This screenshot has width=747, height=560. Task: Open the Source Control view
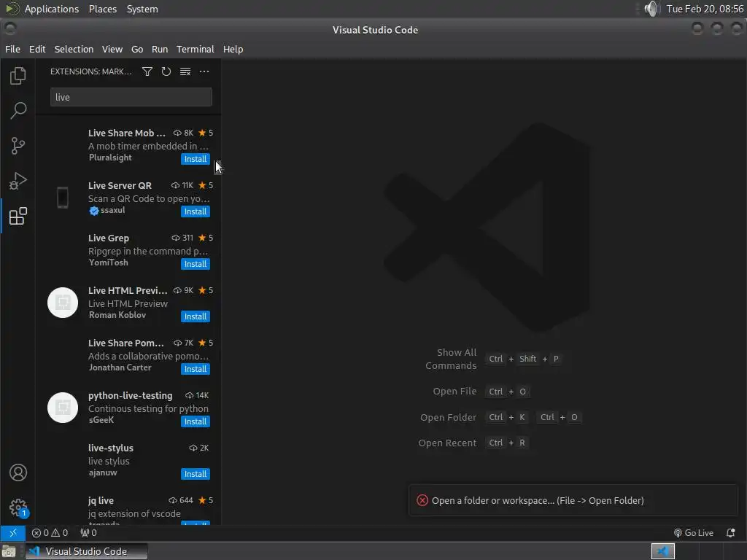coord(18,146)
